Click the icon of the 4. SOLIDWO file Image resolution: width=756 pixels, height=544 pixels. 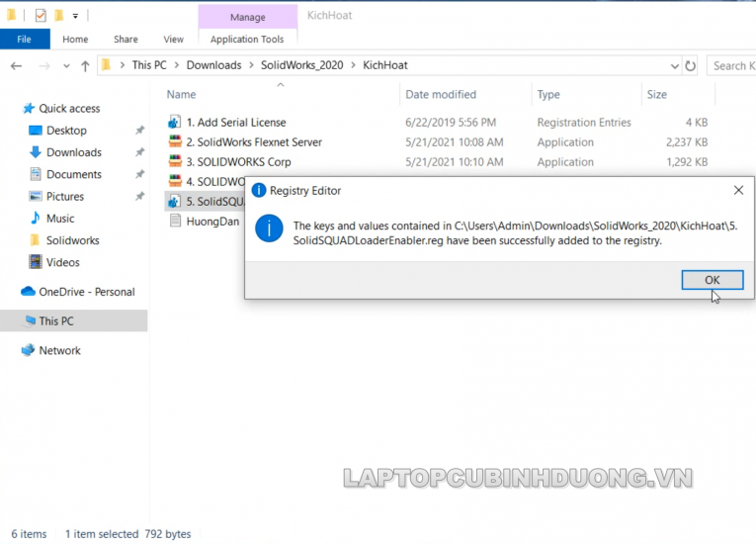point(175,181)
